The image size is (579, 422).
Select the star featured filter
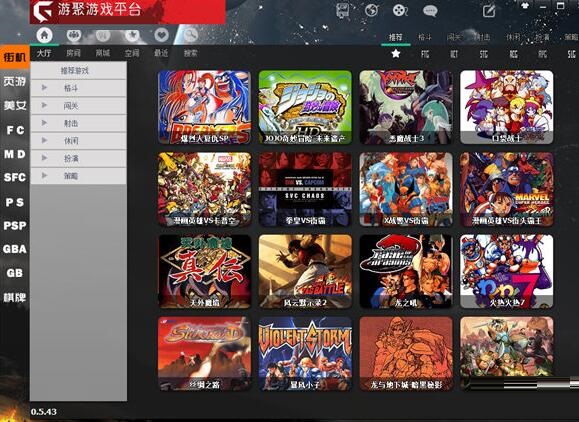tap(396, 54)
